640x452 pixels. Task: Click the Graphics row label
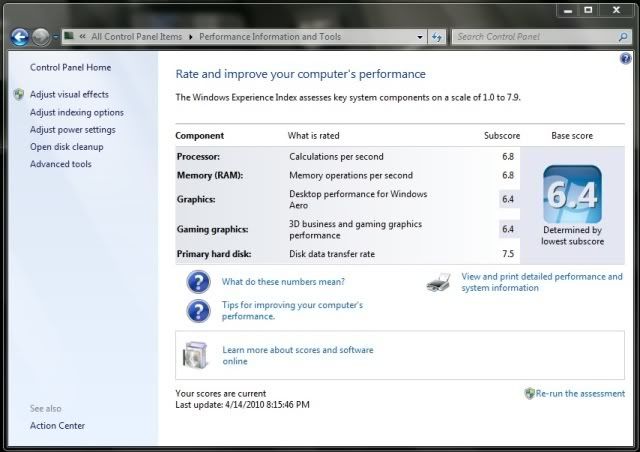coord(196,200)
